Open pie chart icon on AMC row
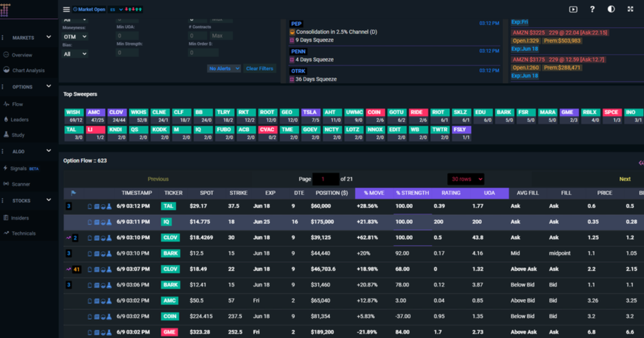The image size is (644, 338). coord(103,301)
